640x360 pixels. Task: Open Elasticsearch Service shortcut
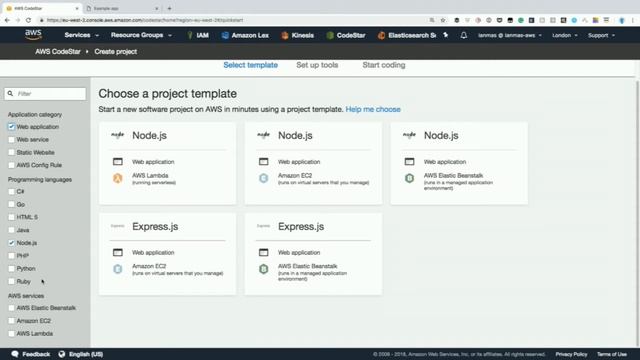pos(407,36)
